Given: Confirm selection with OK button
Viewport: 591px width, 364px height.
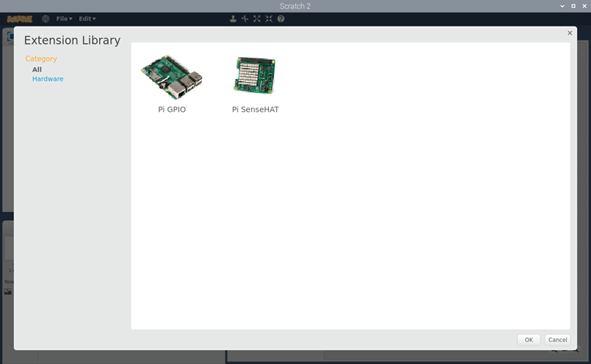Looking at the screenshot, I should [x=529, y=340].
